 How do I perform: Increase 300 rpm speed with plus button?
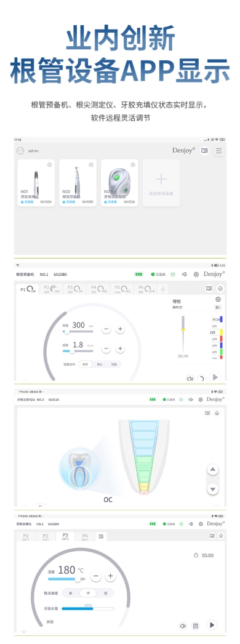pyautogui.click(x=120, y=329)
